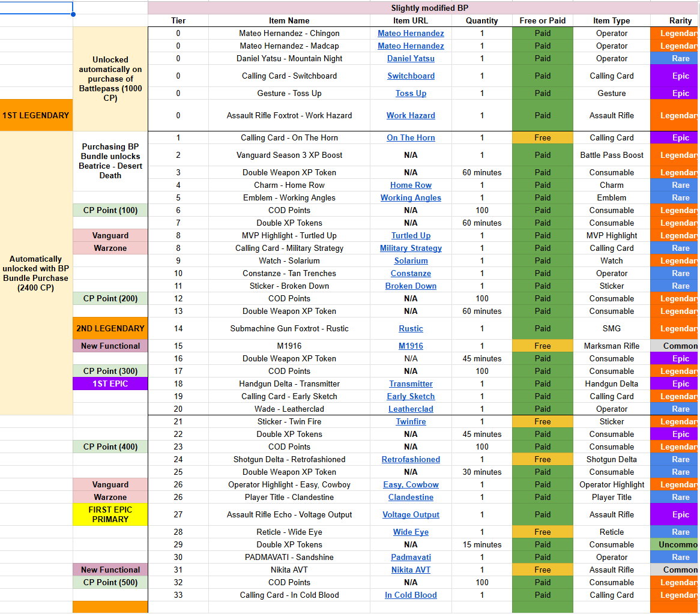Select 'Vanguard Season 3 XP Boost' cell

289,155
